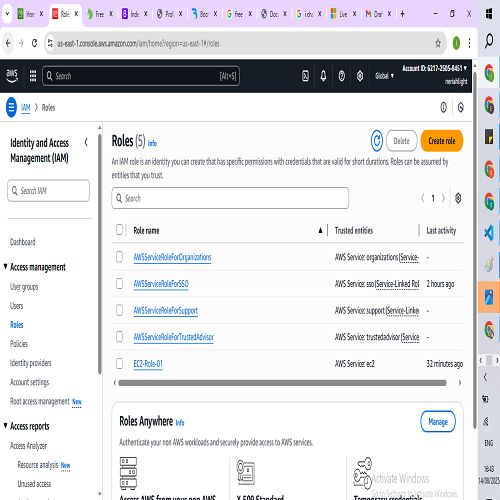Open the notifications bell
This screenshot has width=500, height=500.
pos(323,76)
